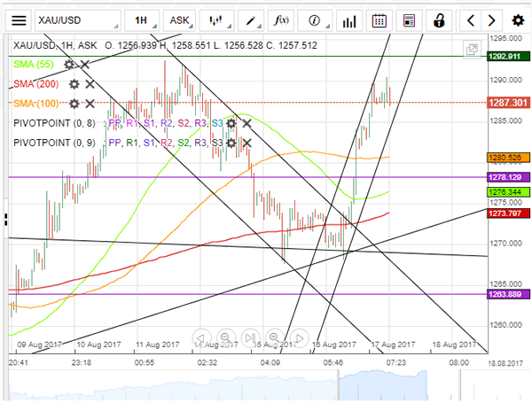
Task: Open the chart in a detached window
Action: pyautogui.click(x=472, y=50)
